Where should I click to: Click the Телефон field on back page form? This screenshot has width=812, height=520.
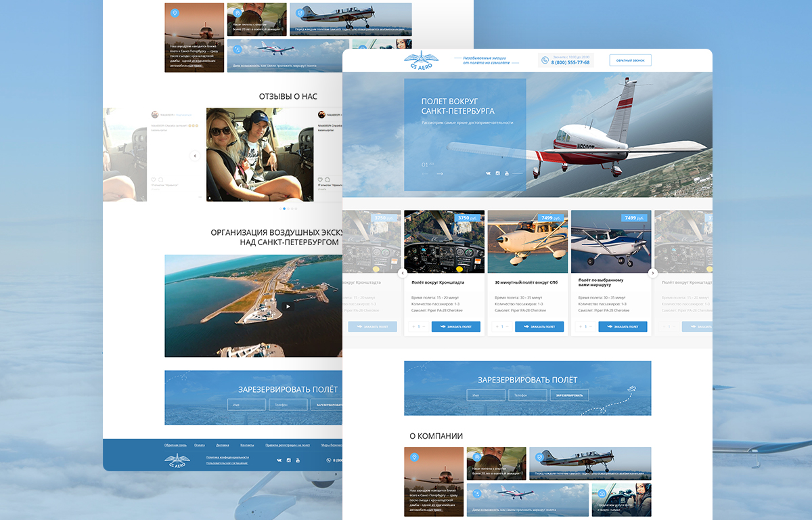click(x=288, y=405)
